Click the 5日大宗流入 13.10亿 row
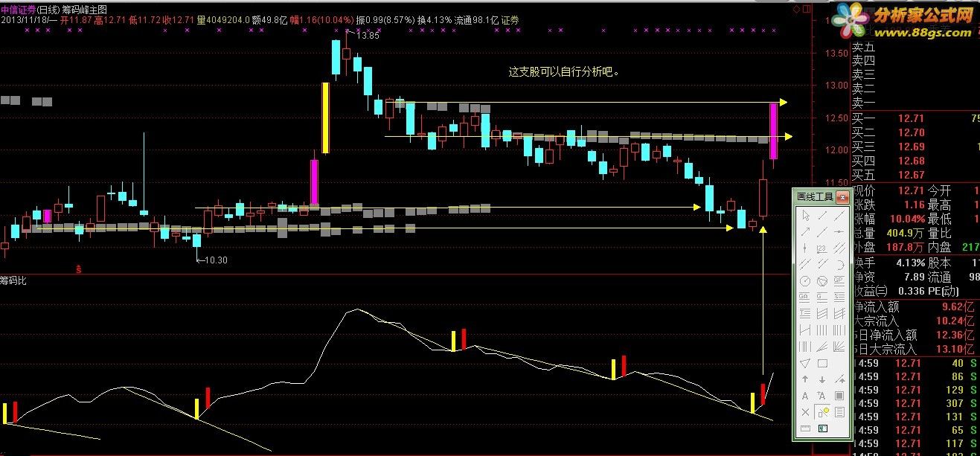Viewport: 980px width, 456px height. point(915,349)
